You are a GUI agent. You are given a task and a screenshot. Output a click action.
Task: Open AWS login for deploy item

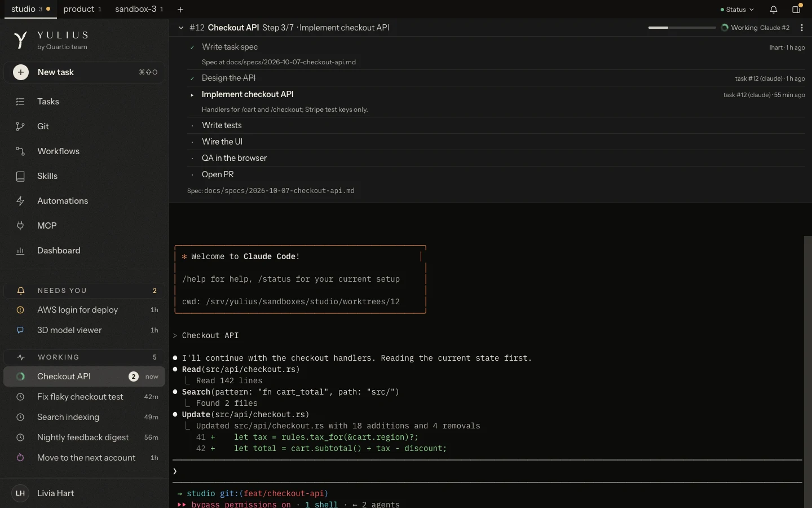point(85,310)
